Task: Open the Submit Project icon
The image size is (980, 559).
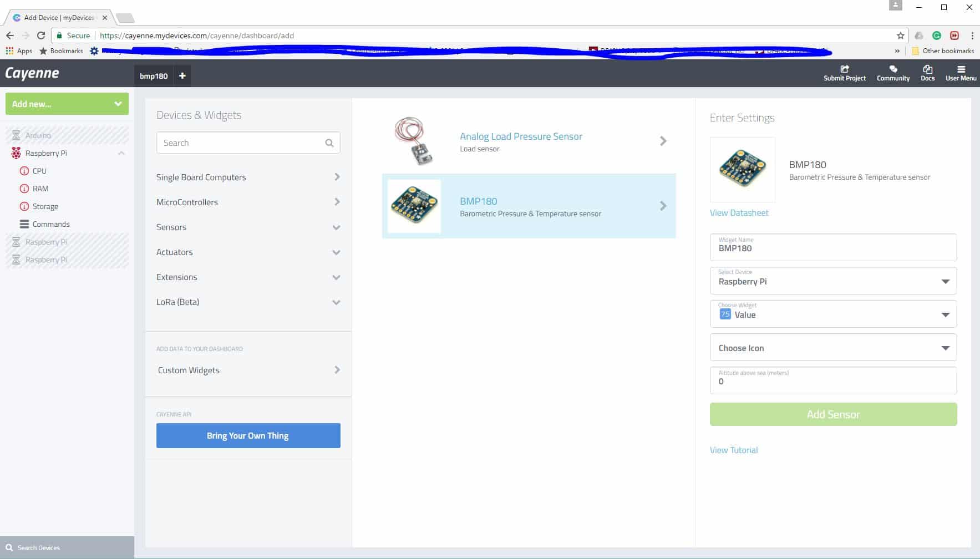Action: (x=845, y=69)
